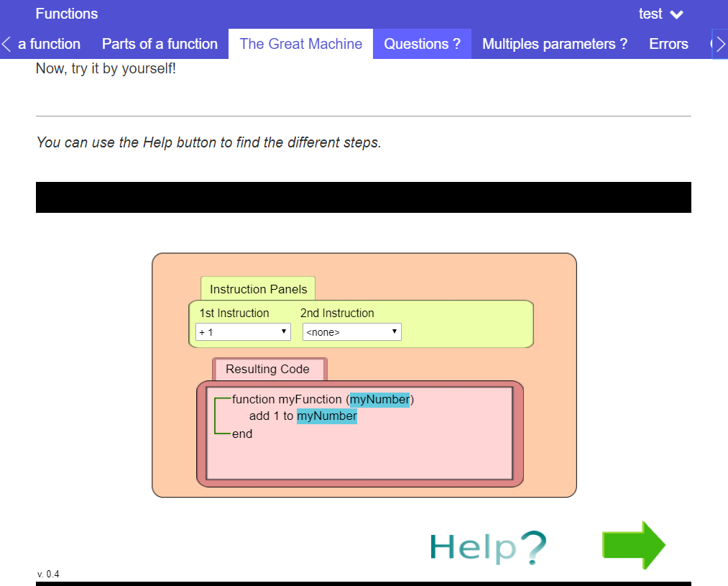This screenshot has height=586, width=728.
Task: Open the 1st Instruction dropdown
Action: [x=243, y=332]
